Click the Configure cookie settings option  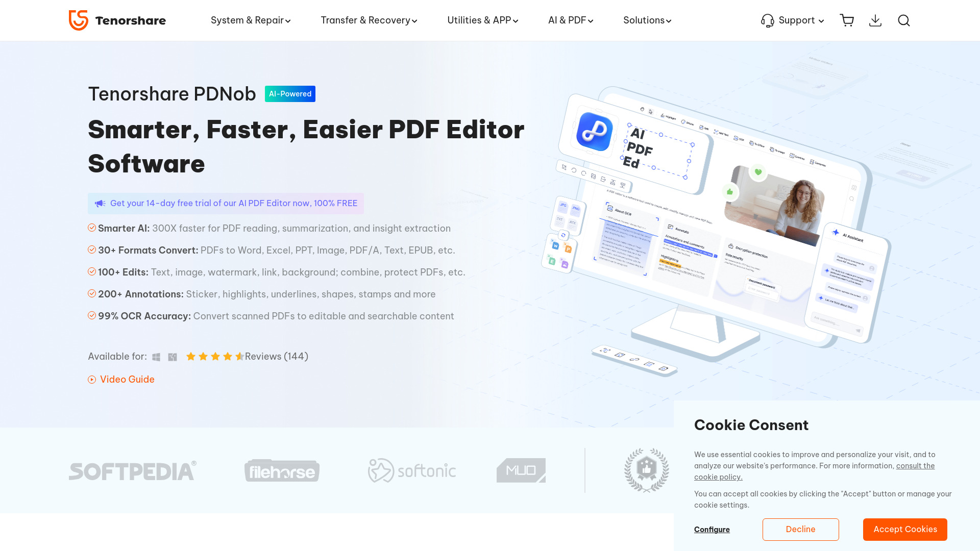point(712,530)
